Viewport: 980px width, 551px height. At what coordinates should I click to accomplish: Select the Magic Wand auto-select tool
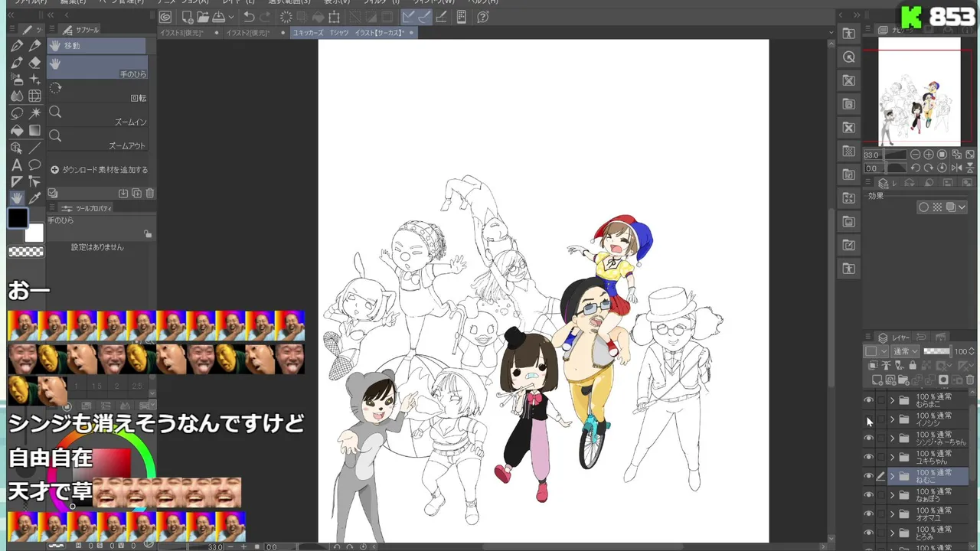[x=34, y=113]
